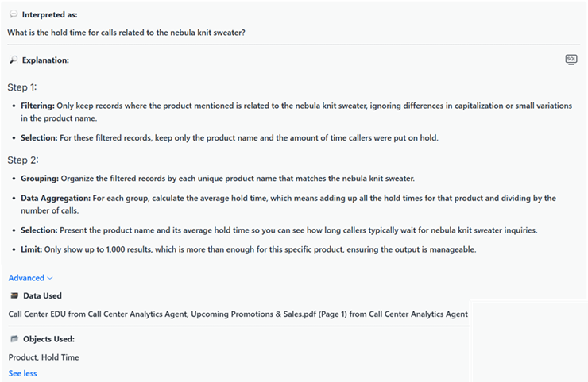This screenshot has width=588, height=382.
Task: Click the icon beside Objects Used
Action: (x=14, y=339)
